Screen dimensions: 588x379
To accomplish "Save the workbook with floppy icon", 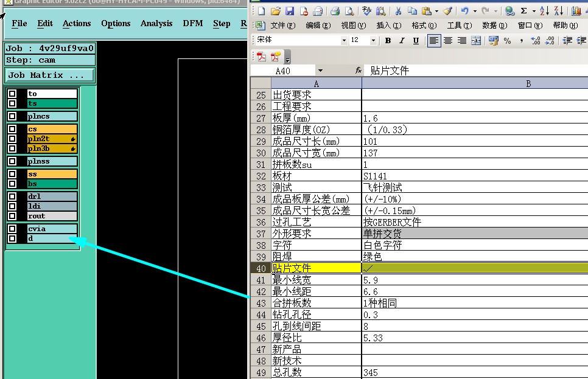I will click(290, 11).
